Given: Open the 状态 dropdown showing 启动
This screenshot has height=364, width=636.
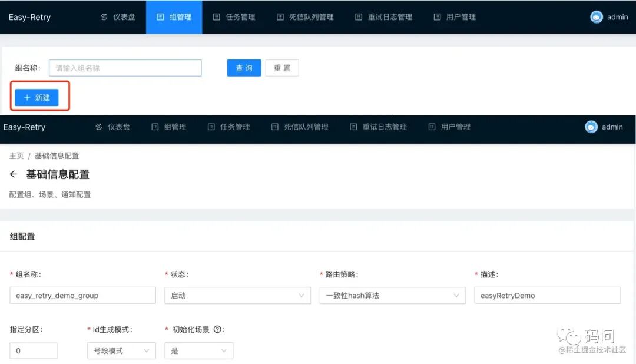Looking at the screenshot, I should click(x=238, y=296).
